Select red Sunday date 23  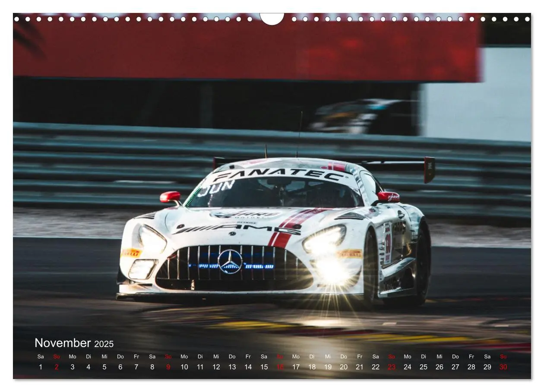coord(392,367)
